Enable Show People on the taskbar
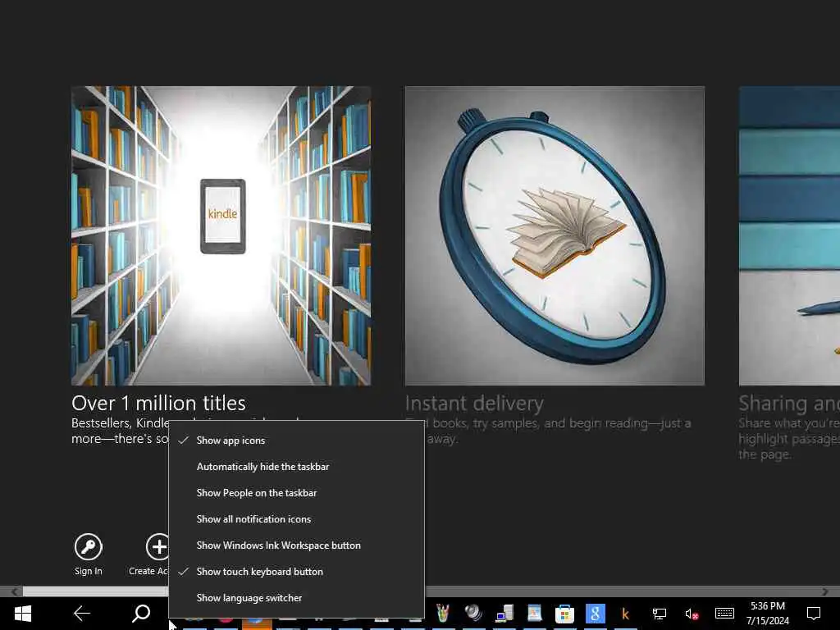Viewport: 840px width, 630px height. click(296, 493)
